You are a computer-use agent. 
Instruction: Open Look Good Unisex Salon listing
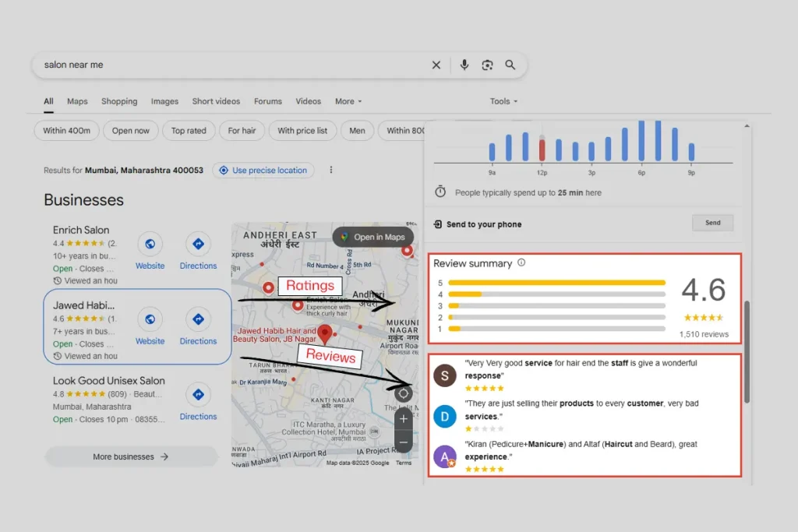click(109, 380)
